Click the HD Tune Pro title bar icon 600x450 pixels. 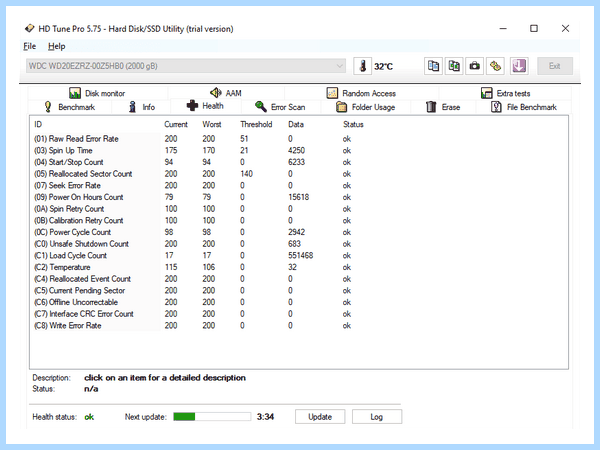point(29,29)
